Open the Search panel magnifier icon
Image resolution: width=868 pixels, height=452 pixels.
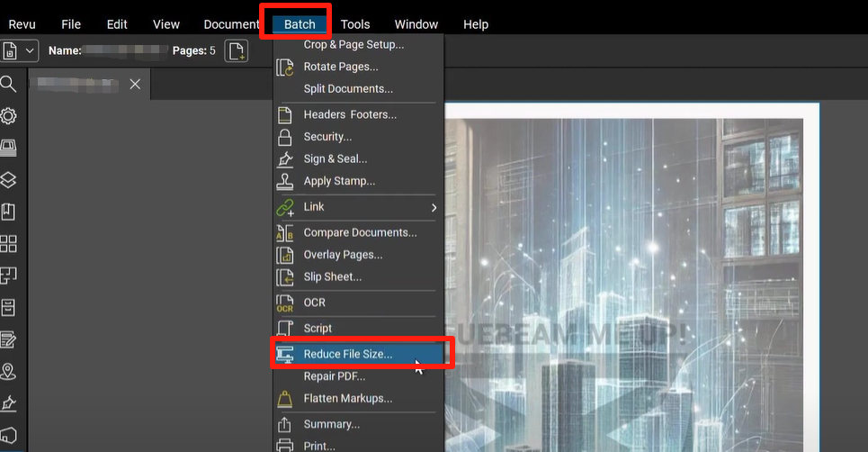[8, 85]
